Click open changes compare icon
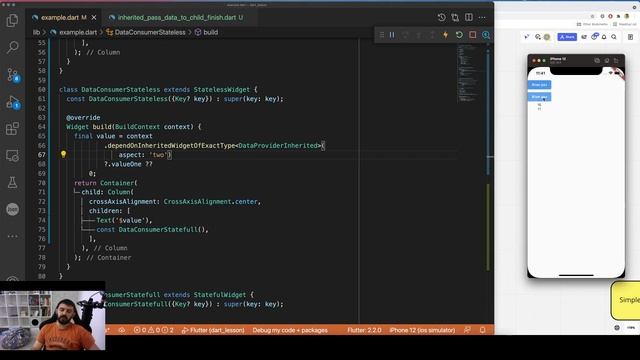640x360 pixels. 455,18
